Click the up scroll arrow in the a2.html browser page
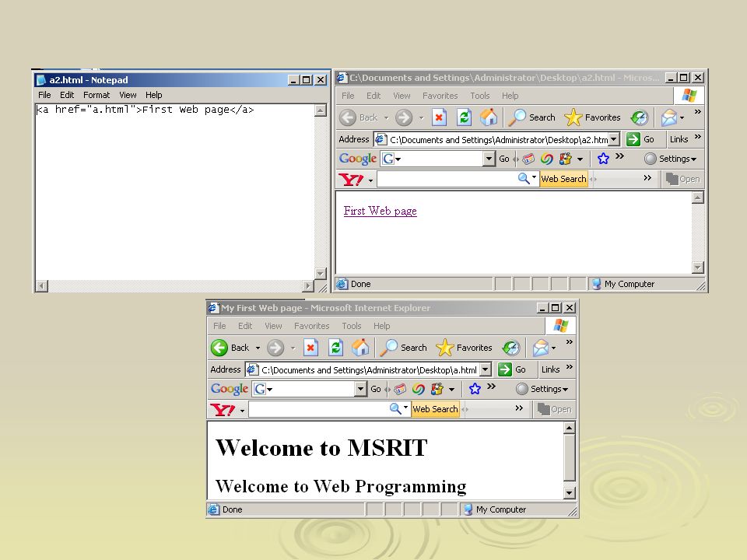The image size is (747, 560). point(698,198)
